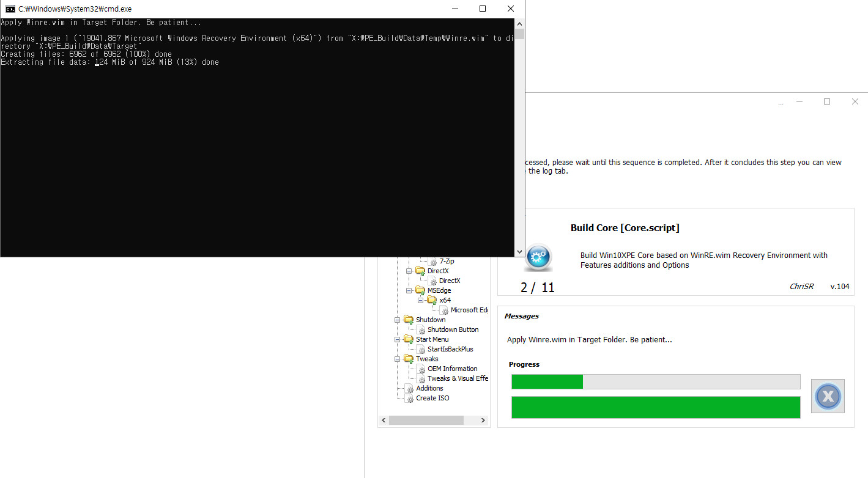The height and width of the screenshot is (478, 868).
Task: Click the 'Build Win10XPE Core based on WinRE.wim' description
Action: coord(704,260)
